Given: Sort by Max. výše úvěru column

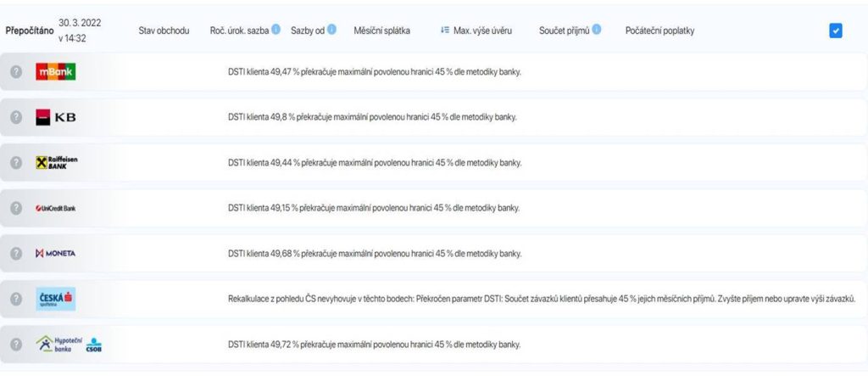Looking at the screenshot, I should point(476,31).
